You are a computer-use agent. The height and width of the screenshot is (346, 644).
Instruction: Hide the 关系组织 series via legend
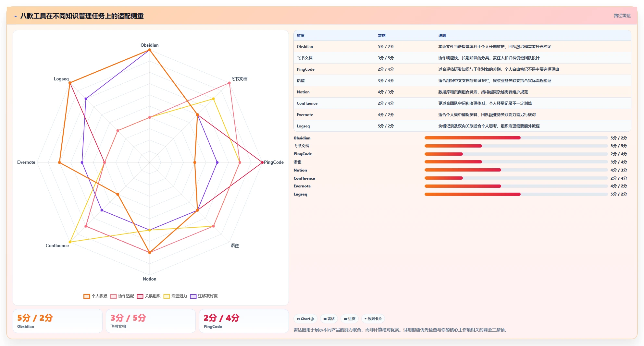point(149,296)
